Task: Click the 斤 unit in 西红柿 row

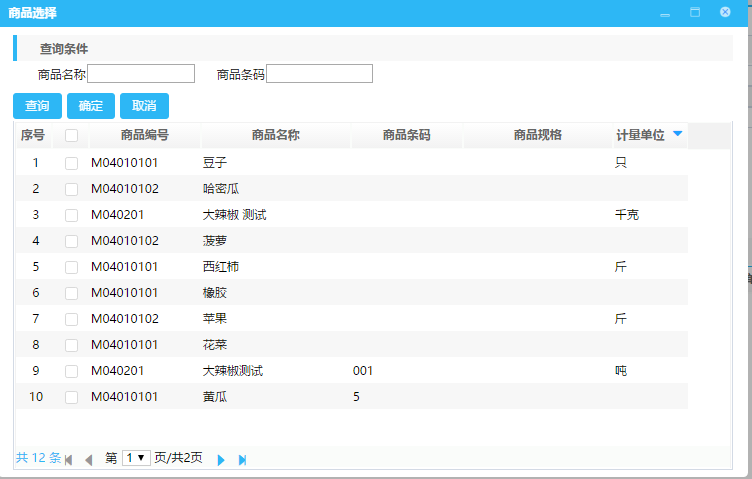Action: pos(621,266)
